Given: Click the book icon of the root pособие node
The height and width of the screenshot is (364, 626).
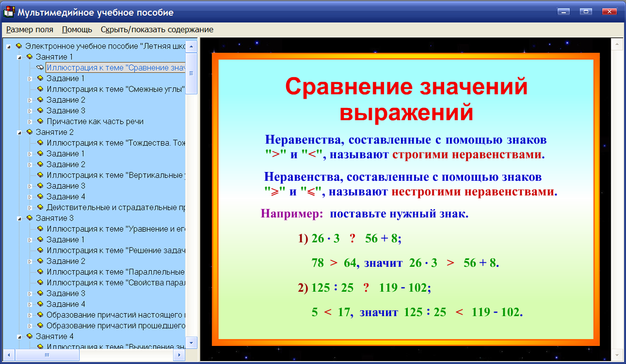Looking at the screenshot, I should (18, 45).
